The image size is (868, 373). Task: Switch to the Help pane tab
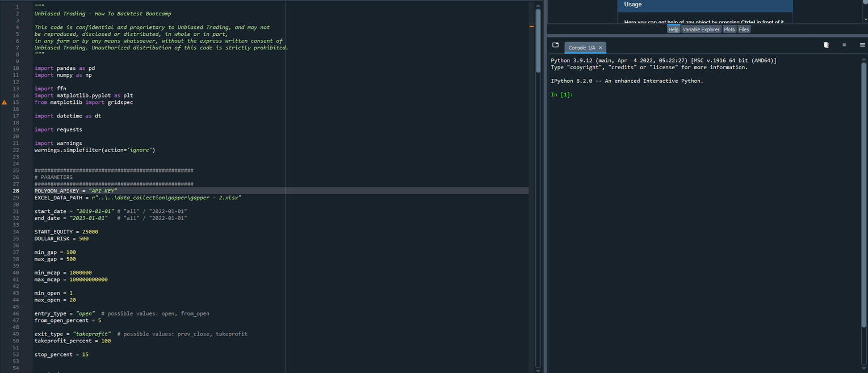tap(673, 30)
